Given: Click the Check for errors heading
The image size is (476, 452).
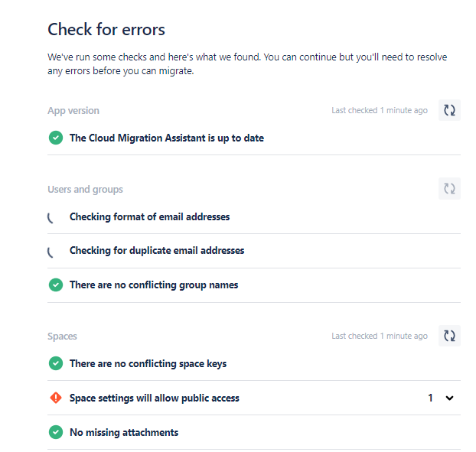Looking at the screenshot, I should [106, 29].
